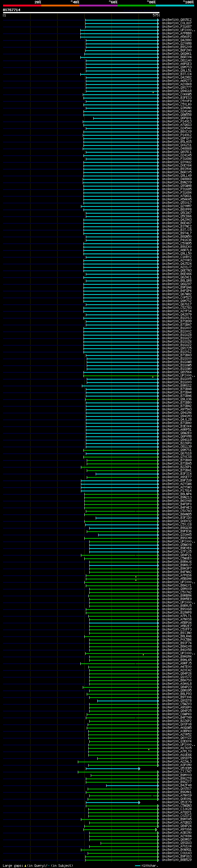Select the hit label UniRef100_P31687

(177, 26)
